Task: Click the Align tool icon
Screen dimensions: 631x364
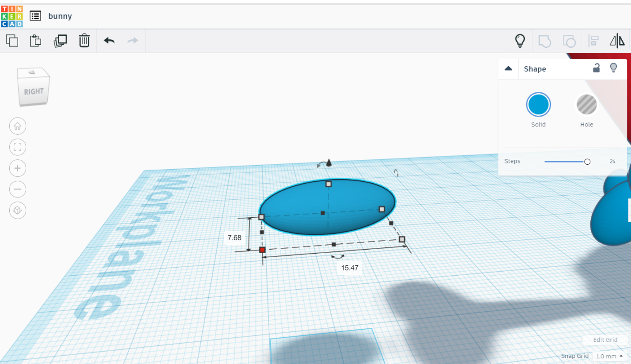Action: pyautogui.click(x=593, y=41)
